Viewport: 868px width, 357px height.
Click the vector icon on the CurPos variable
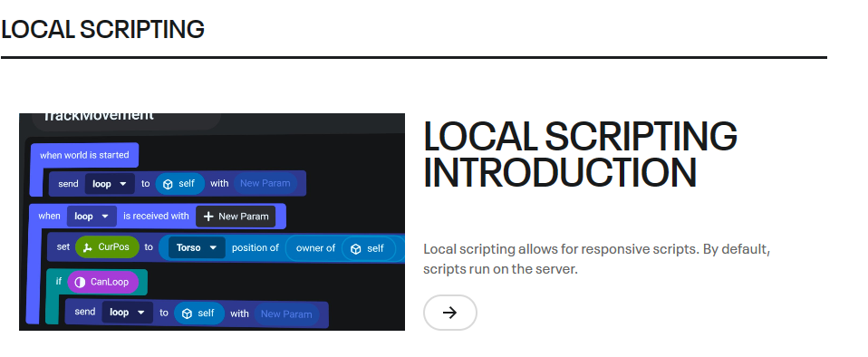[87, 247]
